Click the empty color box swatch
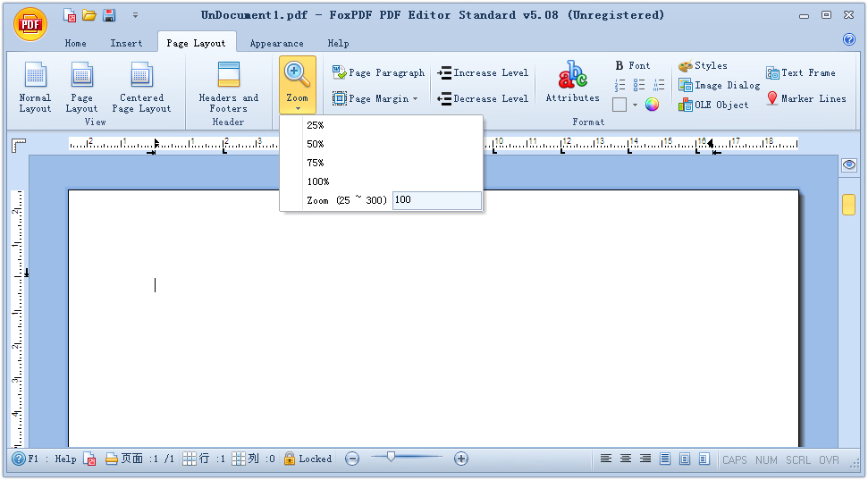The height and width of the screenshot is (480, 868). coord(619,105)
